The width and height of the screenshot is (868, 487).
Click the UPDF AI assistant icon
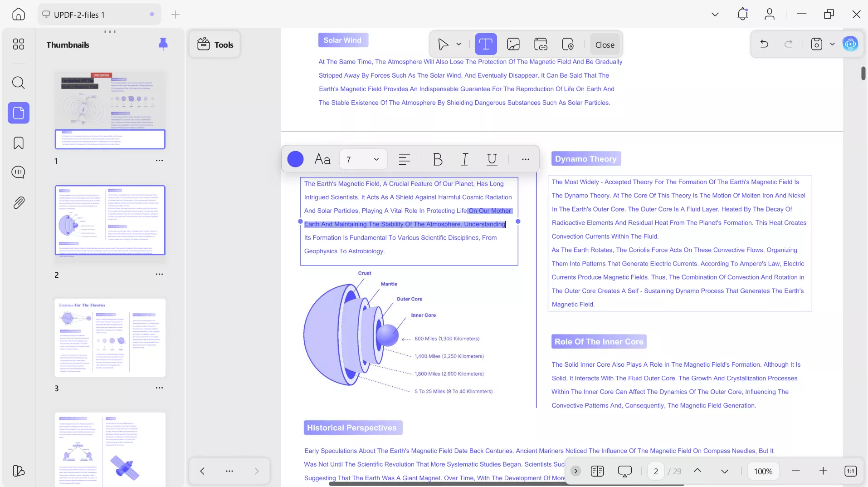(850, 44)
